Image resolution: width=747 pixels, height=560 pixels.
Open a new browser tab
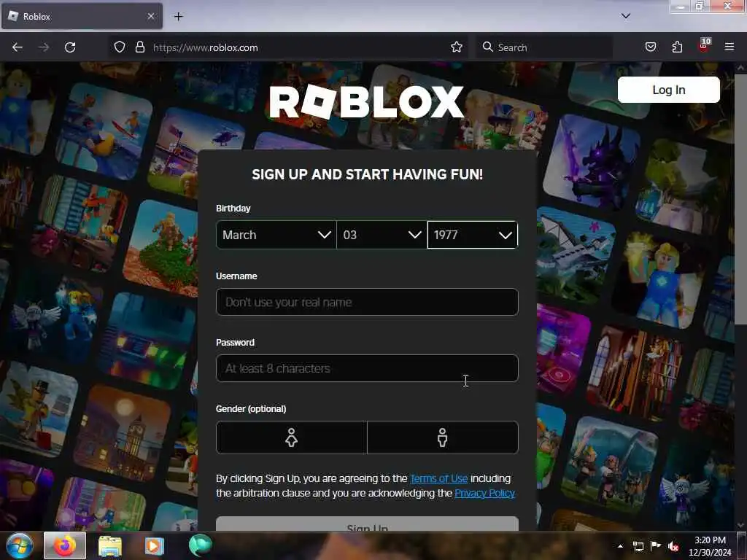178,17
